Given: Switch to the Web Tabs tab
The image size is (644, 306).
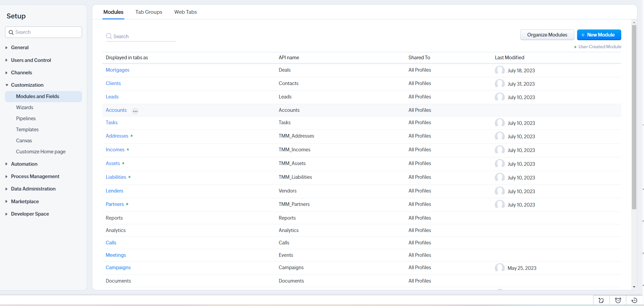Looking at the screenshot, I should [185, 12].
